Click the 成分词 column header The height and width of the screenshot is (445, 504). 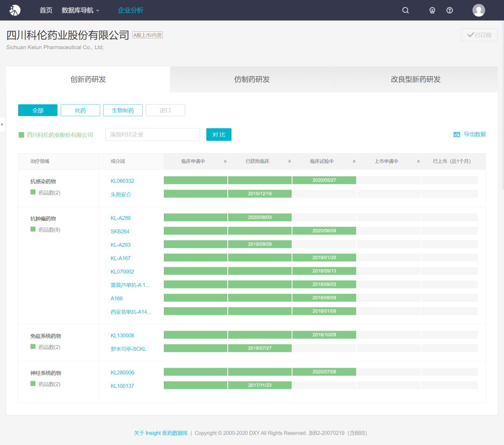(x=118, y=162)
